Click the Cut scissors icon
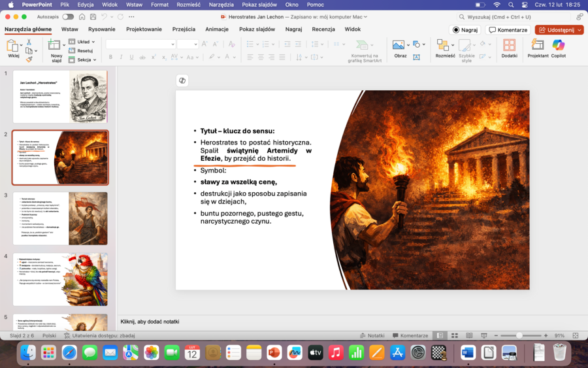 tap(29, 42)
